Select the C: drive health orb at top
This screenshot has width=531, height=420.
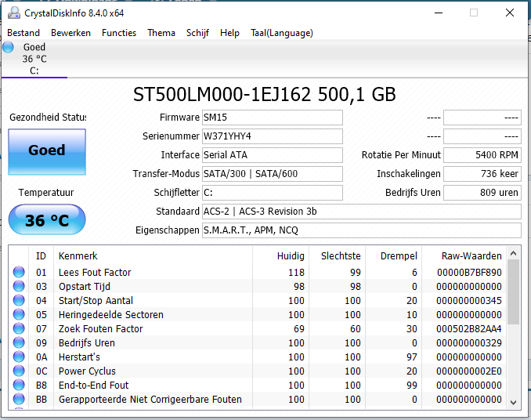coord(9,48)
